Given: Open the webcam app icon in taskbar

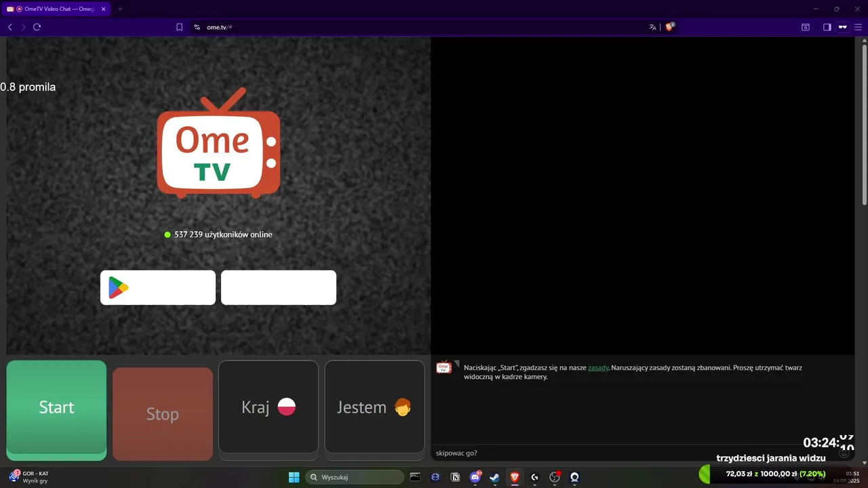Looking at the screenshot, I should (x=574, y=477).
